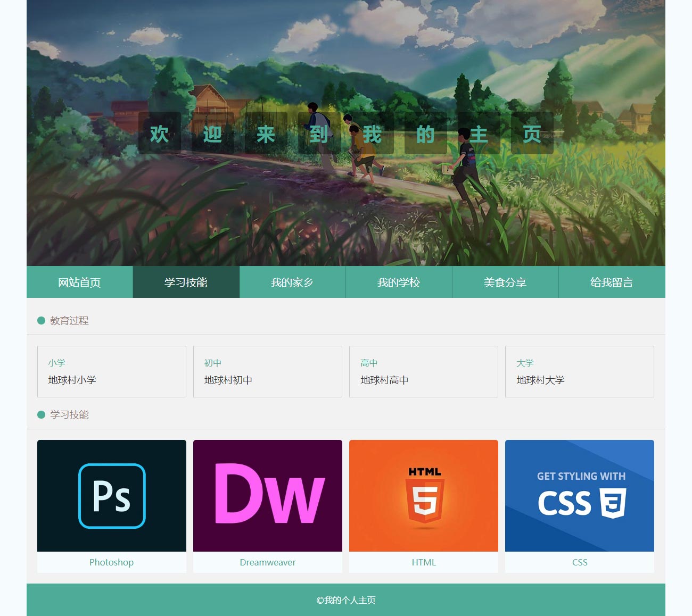The width and height of the screenshot is (692, 616).
Task: Open the Photoshop caption link
Action: pyautogui.click(x=112, y=562)
